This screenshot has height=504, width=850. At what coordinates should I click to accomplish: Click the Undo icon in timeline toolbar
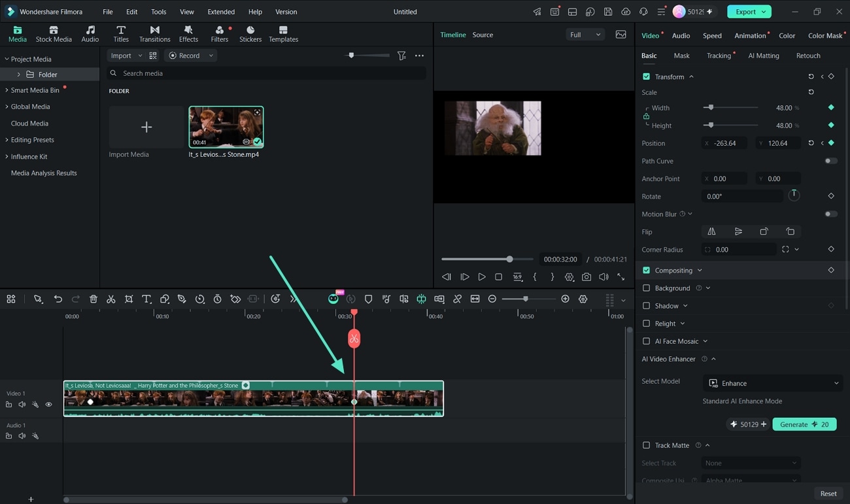58,299
